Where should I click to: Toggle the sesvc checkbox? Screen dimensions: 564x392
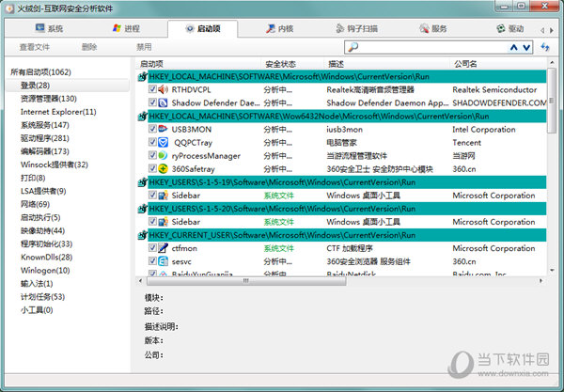pos(152,261)
